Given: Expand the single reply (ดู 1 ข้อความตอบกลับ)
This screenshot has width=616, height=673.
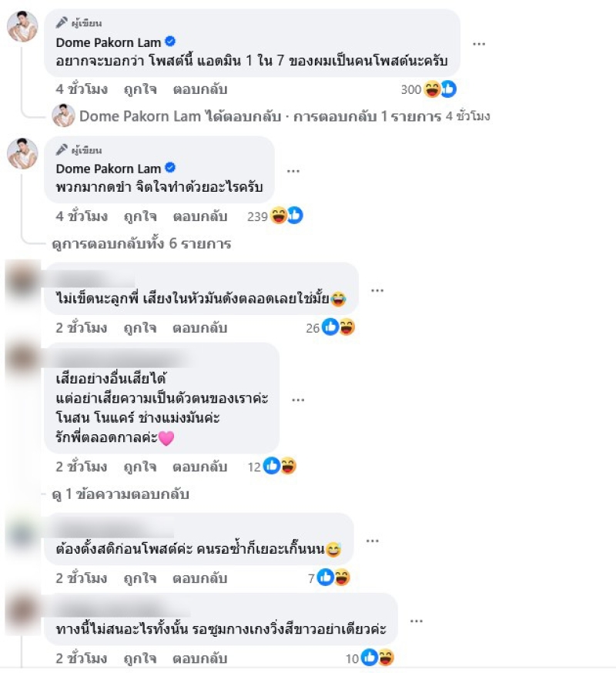Looking at the screenshot, I should 120,494.
